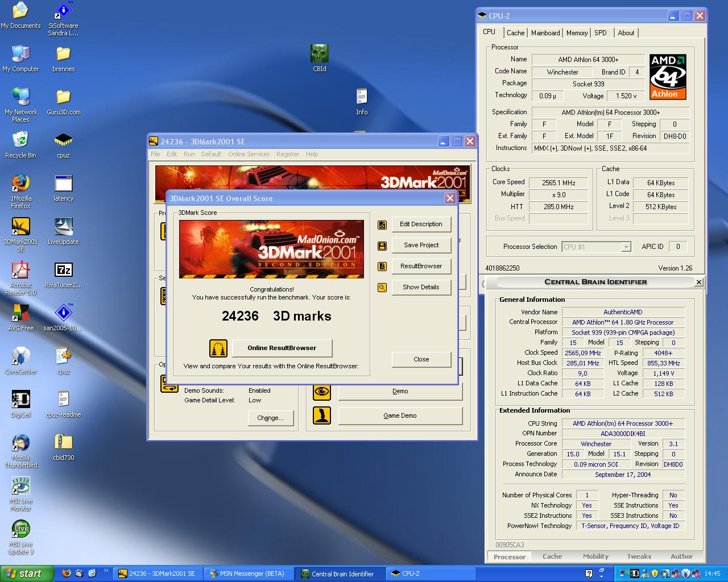Image resolution: width=728 pixels, height=582 pixels.
Task: Click the Demo eye icon in 3DMark
Action: pyautogui.click(x=322, y=391)
